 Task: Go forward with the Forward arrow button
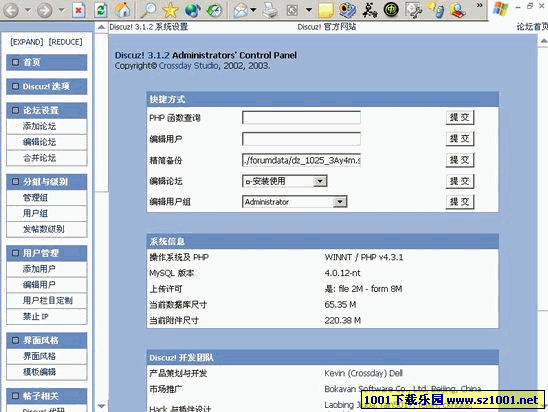(44, 10)
